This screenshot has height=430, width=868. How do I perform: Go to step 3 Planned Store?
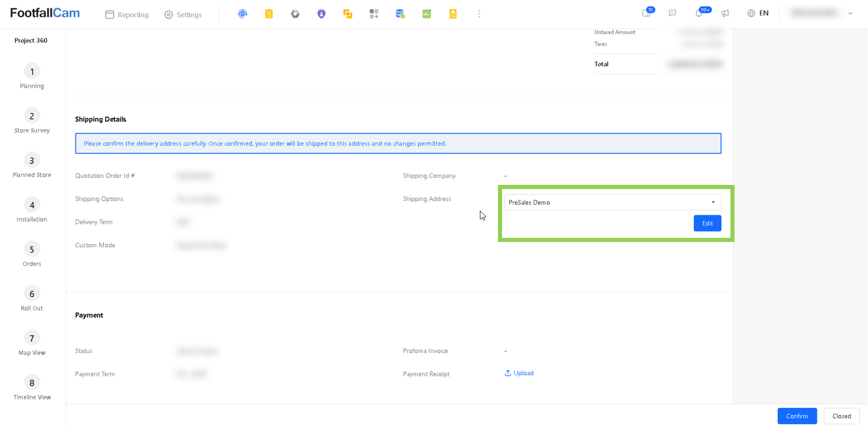point(32,165)
